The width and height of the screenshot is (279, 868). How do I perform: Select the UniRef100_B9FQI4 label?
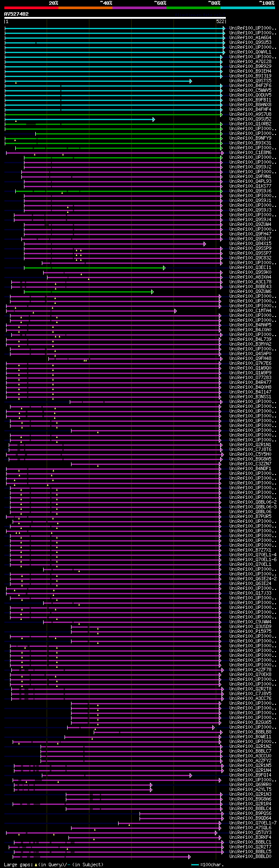[250, 775]
